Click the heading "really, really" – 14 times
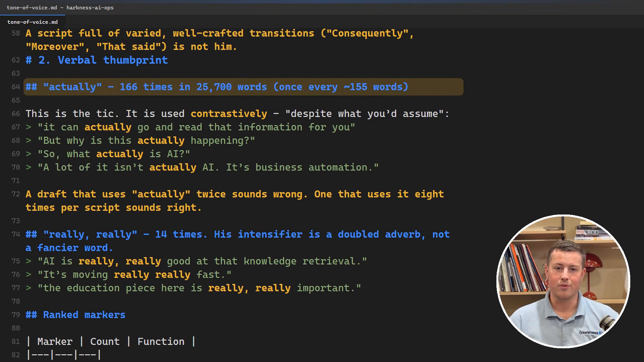Viewport: 644px width, 362px height. tap(237, 241)
